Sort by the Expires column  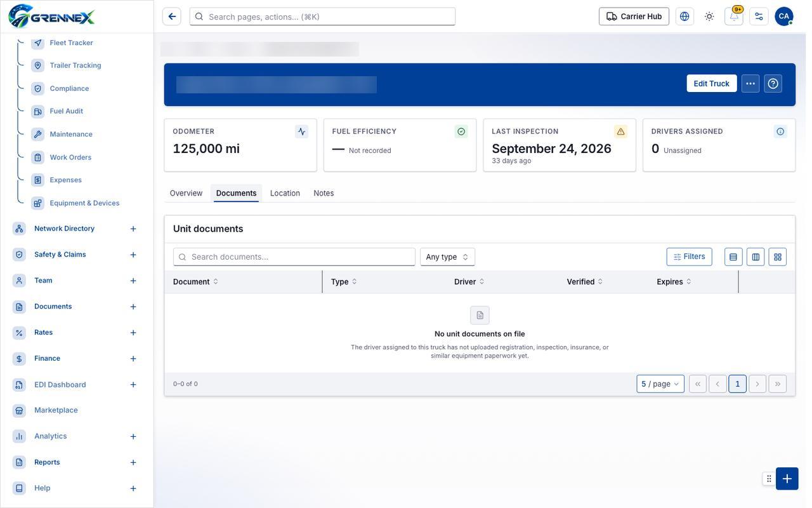[x=674, y=281]
